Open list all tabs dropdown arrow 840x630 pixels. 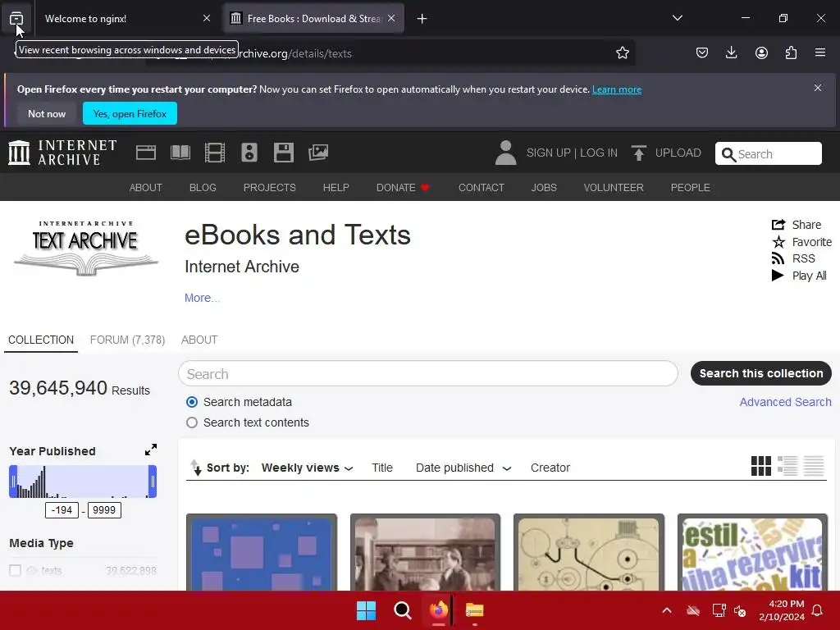tap(677, 18)
